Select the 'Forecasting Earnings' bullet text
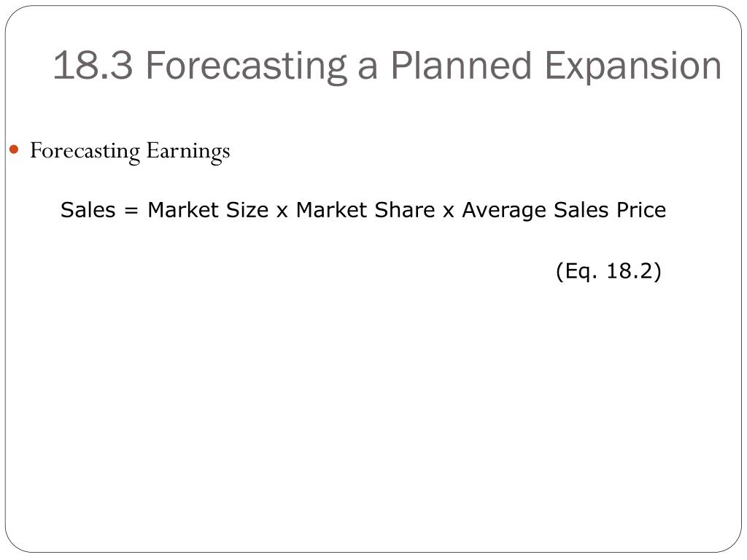Image resolution: width=747 pixels, height=560 pixels. click(130, 152)
